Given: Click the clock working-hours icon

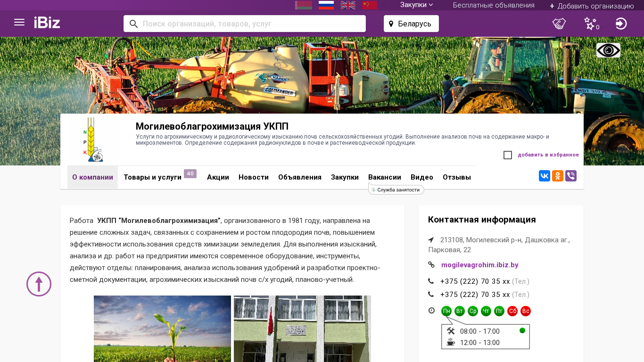Looking at the screenshot, I should tap(431, 311).
